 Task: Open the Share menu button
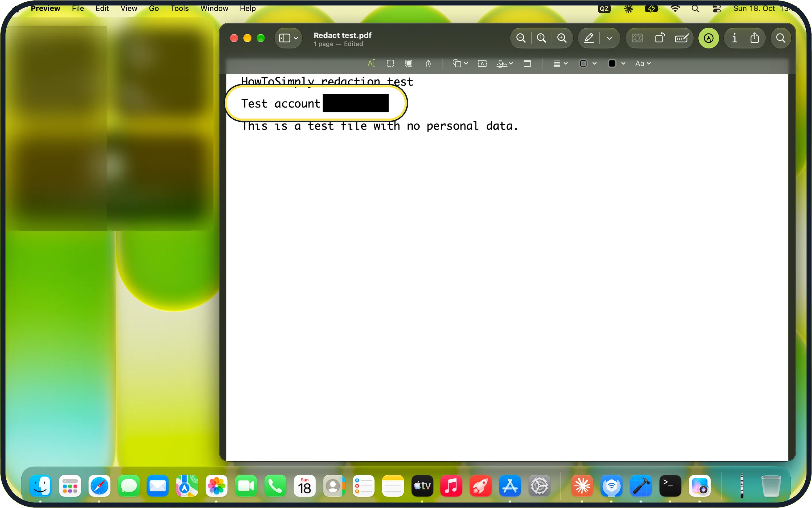[x=755, y=37]
